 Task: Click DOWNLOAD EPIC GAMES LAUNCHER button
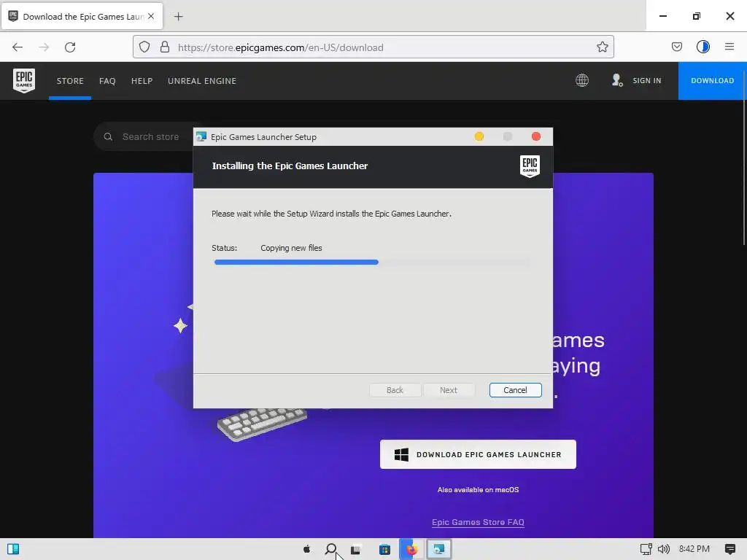[478, 454]
